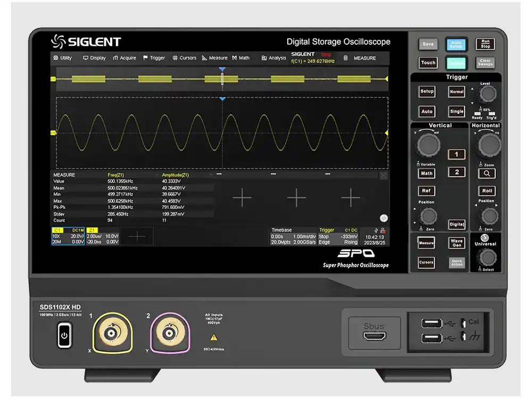
Task: Toggle channel 2 button in Vertical section
Action: (456, 172)
